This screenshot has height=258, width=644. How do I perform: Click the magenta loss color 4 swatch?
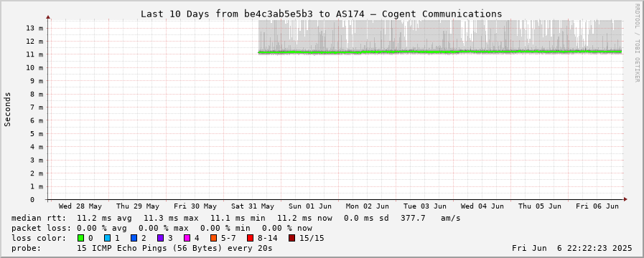coord(187,238)
